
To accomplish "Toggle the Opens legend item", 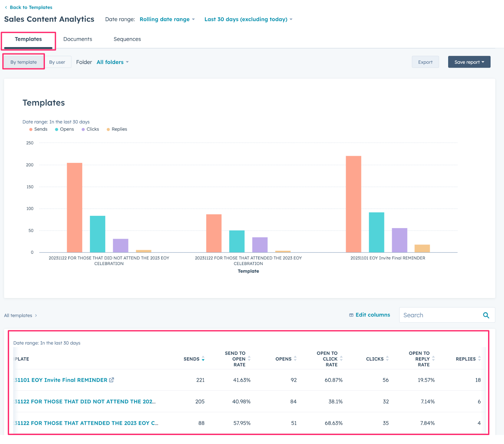I will click(64, 129).
